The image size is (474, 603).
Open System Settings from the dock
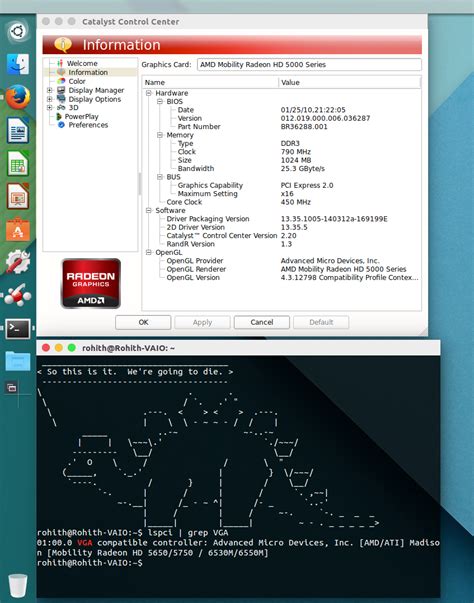click(x=18, y=262)
